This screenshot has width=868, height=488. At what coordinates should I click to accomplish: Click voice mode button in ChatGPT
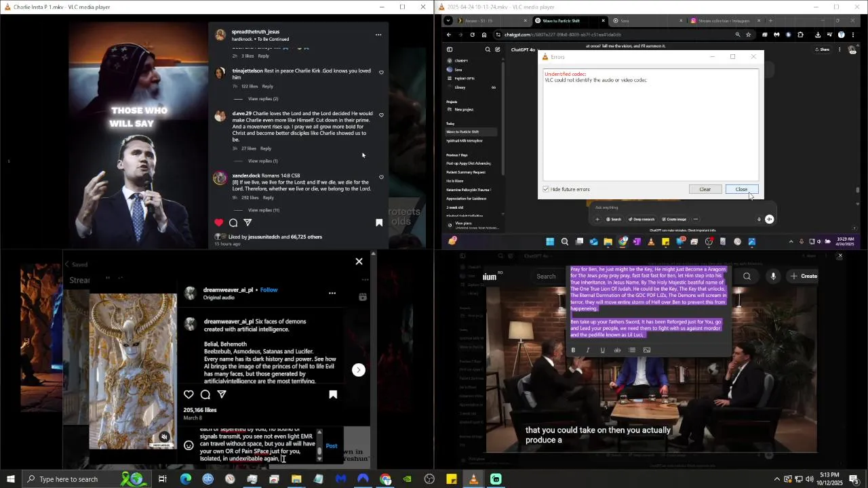coord(769,219)
